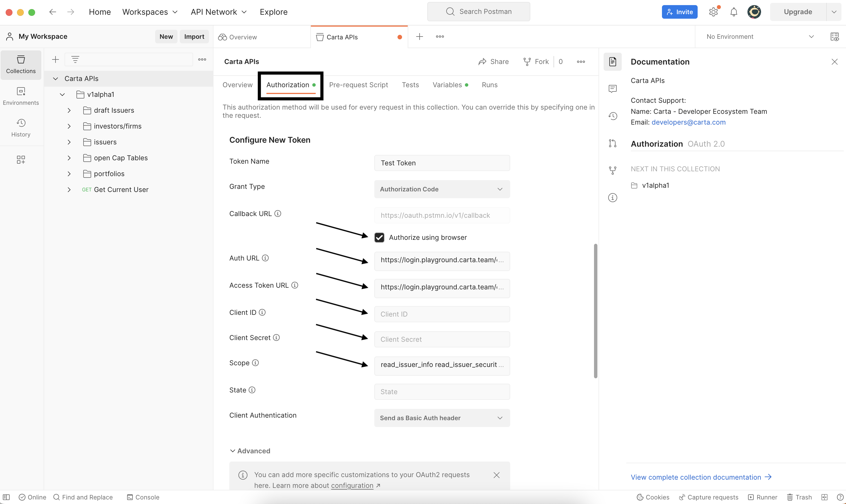Open the Grant Type dropdown

pyautogui.click(x=441, y=189)
